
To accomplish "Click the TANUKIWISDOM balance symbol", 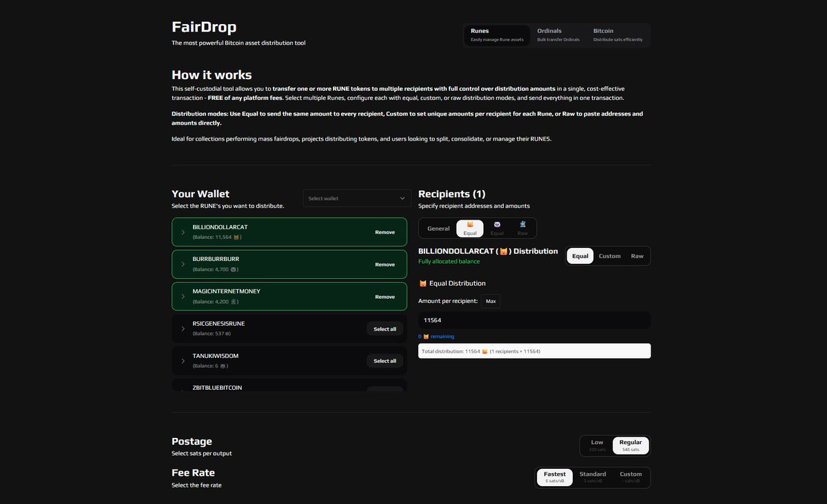I will [223, 366].
